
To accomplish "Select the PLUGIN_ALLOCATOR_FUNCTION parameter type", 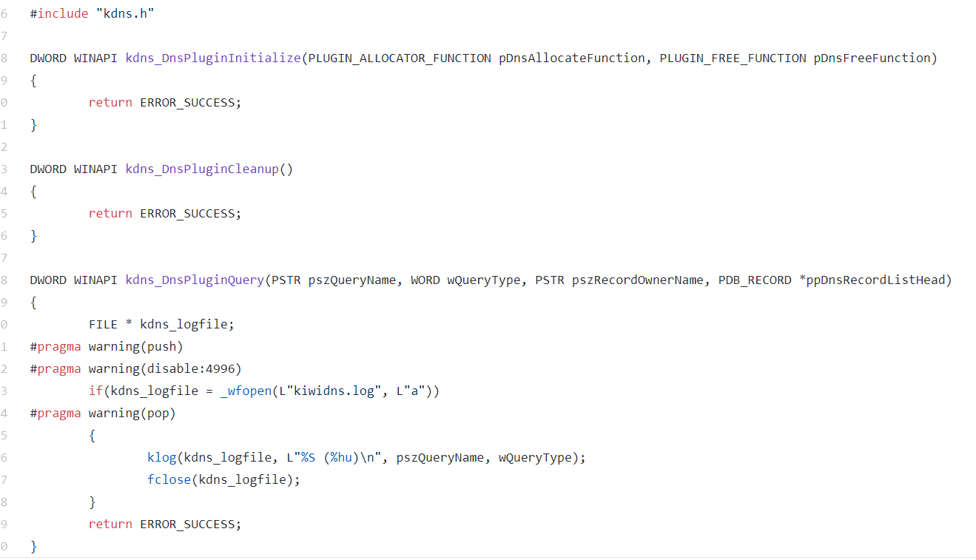I will 399,58.
